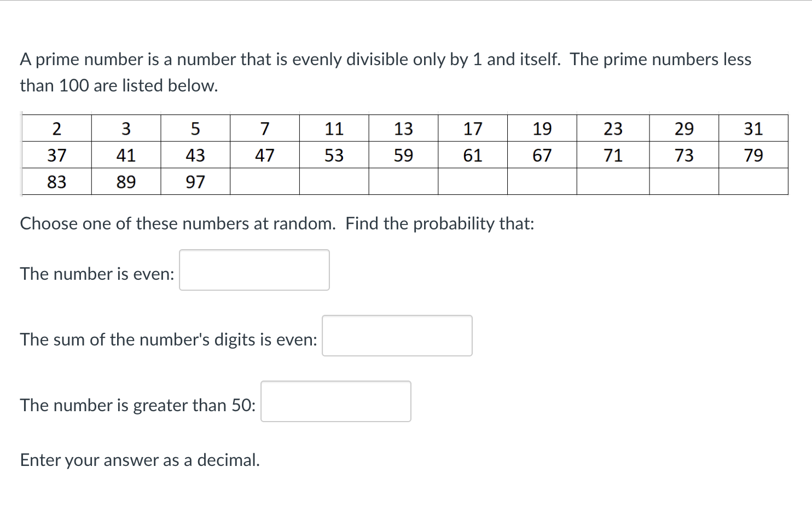Click the 'greater than 50' answer box
Viewport: 812px width, 530px height.
pyautogui.click(x=335, y=401)
